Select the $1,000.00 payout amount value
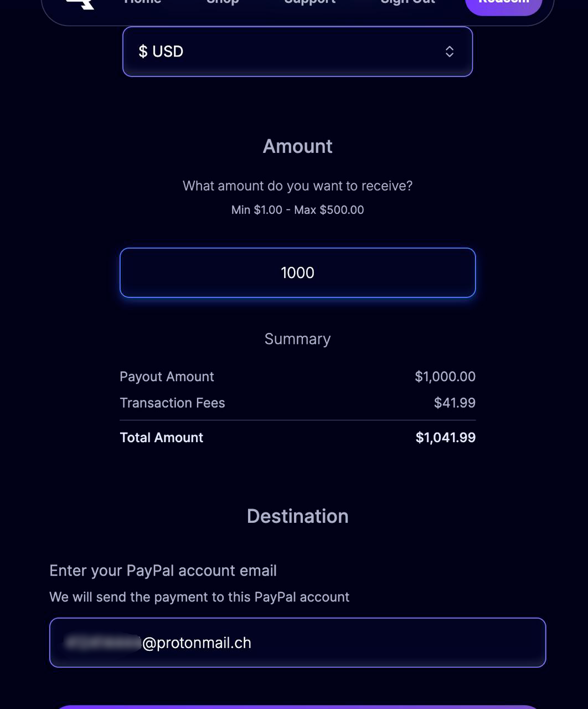This screenshot has width=588, height=709. tap(445, 377)
